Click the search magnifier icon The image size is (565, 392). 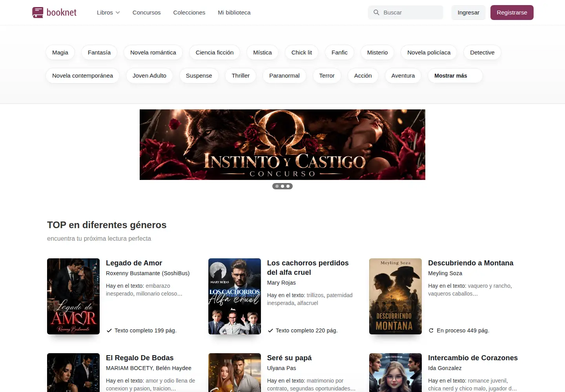click(376, 13)
